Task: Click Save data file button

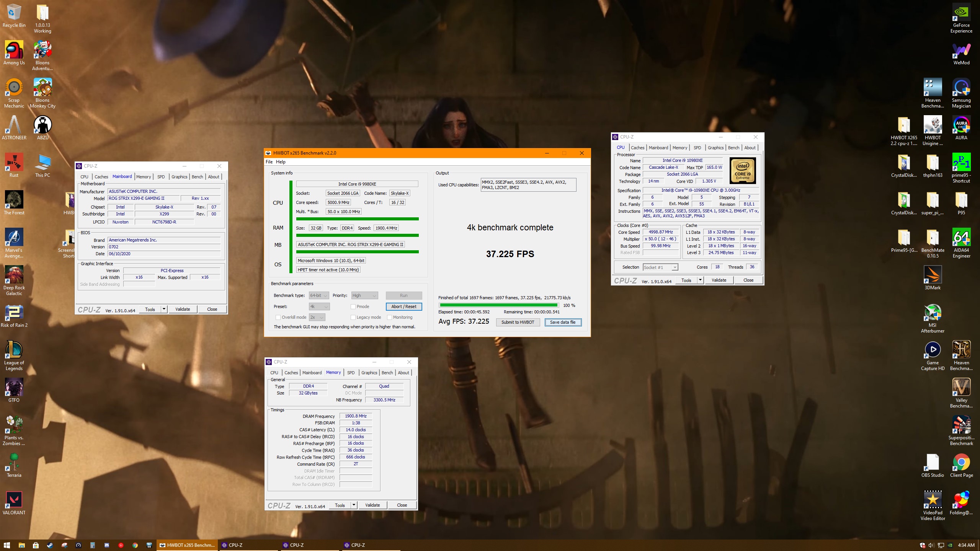Action: 563,322
